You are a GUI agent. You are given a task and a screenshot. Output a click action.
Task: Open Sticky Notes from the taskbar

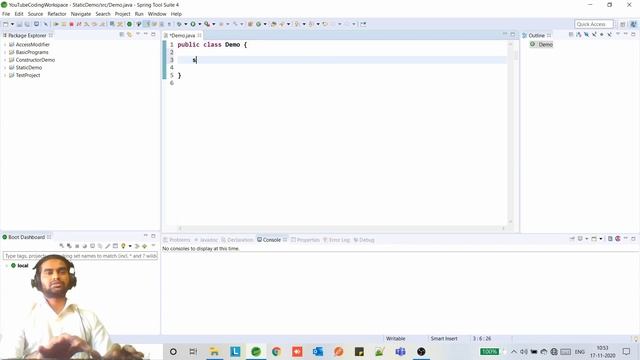[359, 351]
